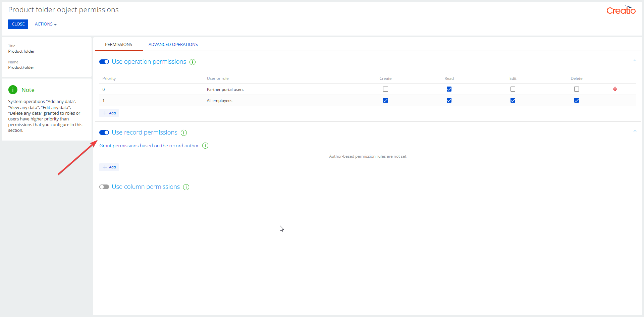Image resolution: width=644 pixels, height=317 pixels.
Task: Click the plus icon on first Add button
Action: [x=105, y=113]
